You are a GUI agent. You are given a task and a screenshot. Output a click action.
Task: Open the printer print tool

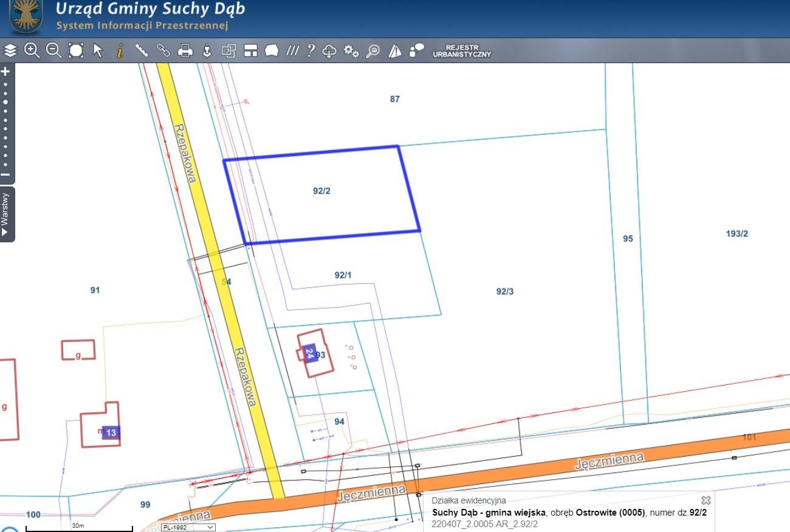185,51
